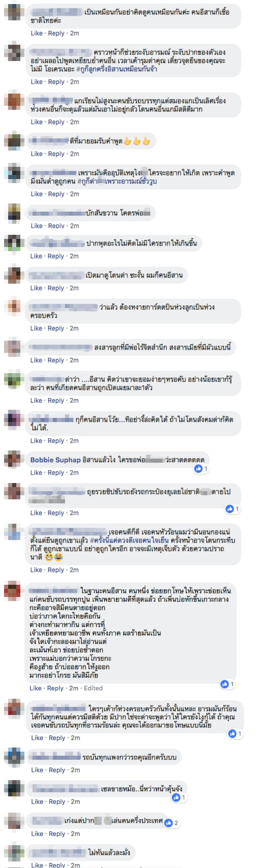Click the like icon on the เซลขายหม้อ comment
The width and height of the screenshot is (260, 868).
pos(176,797)
